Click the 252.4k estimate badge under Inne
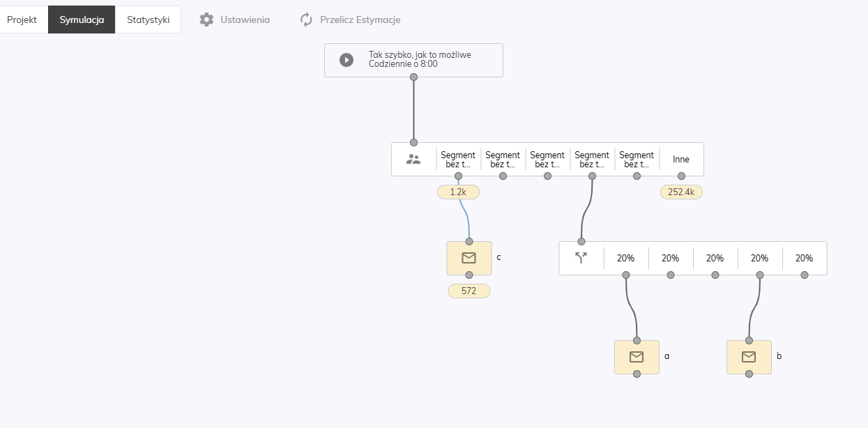The width and height of the screenshot is (868, 428). [x=681, y=192]
